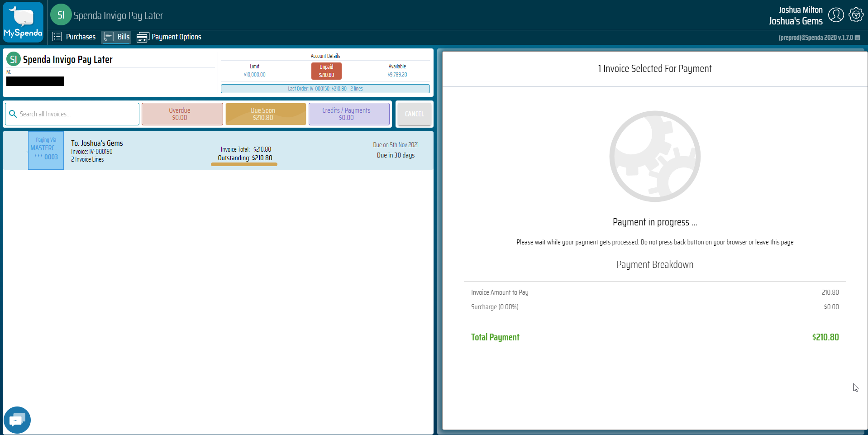Click the Spenda Invigo Pay Later header title
Image resolution: width=868 pixels, height=435 pixels.
pyautogui.click(x=118, y=15)
